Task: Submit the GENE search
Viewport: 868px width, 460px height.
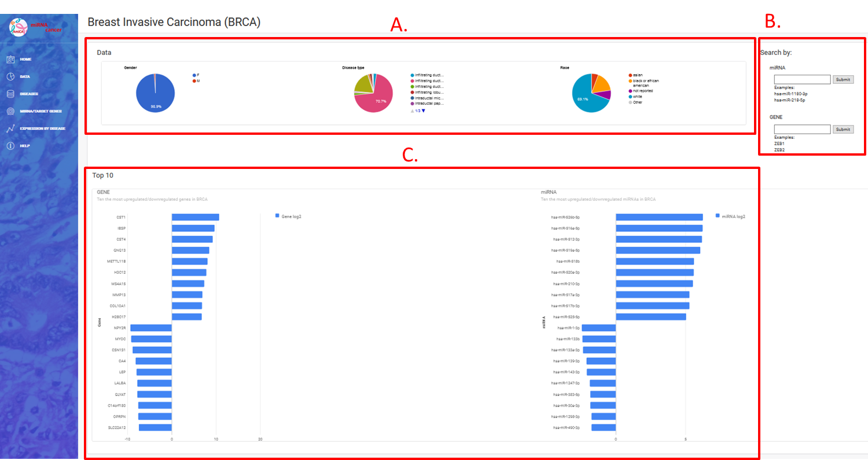Action: click(843, 130)
